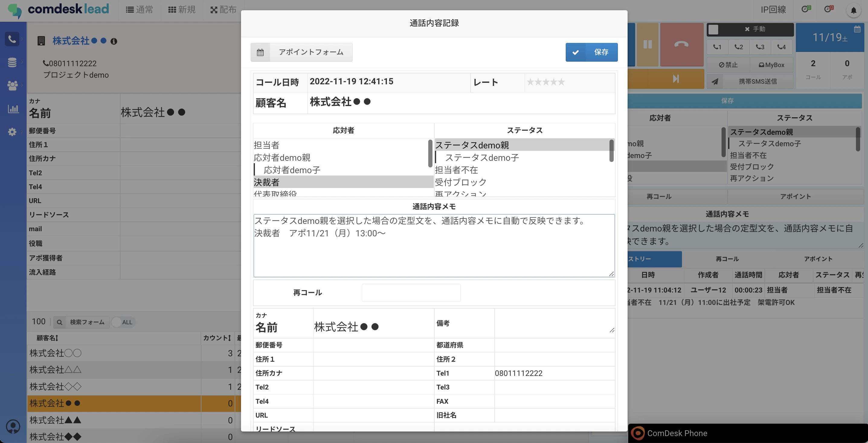Open the phone icon in left sidebar
This screenshot has height=443, width=868.
pyautogui.click(x=12, y=39)
